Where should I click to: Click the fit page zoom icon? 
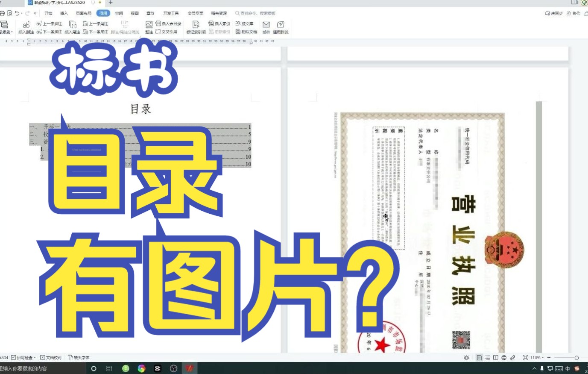click(x=525, y=357)
